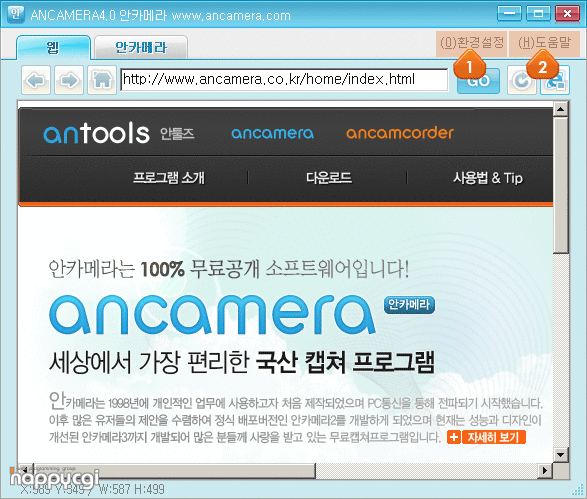
Task: Switch to the 웹 tab
Action: pos(53,48)
